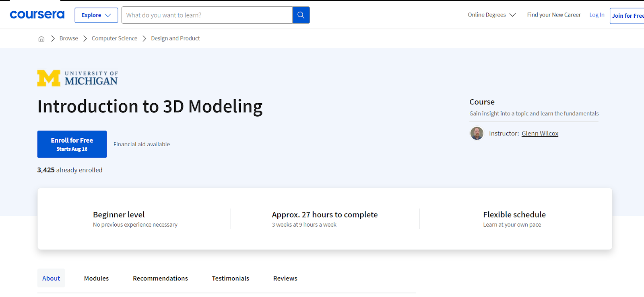Image resolution: width=644 pixels, height=297 pixels.
Task: Click 'No previous experience necessary' text
Action: point(135,225)
